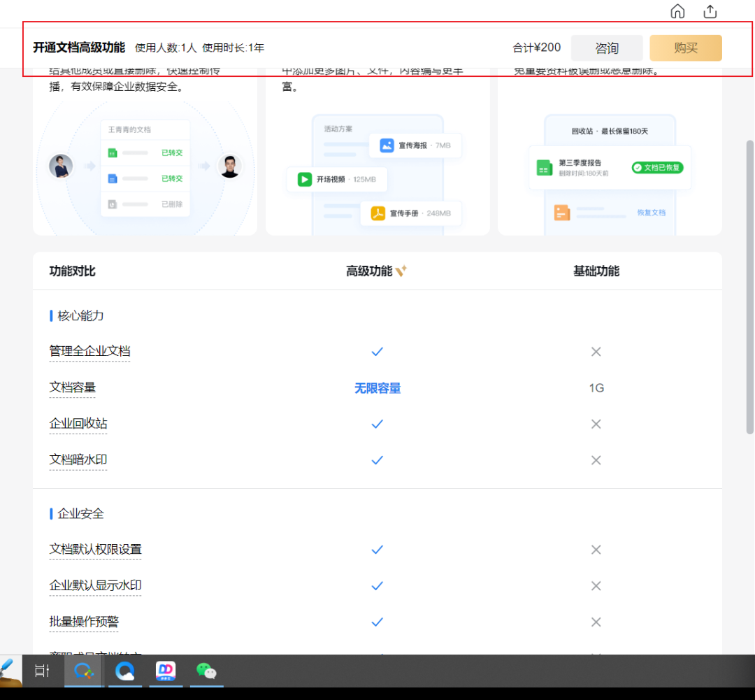Open WeCom chat app from taskbar

83,671
